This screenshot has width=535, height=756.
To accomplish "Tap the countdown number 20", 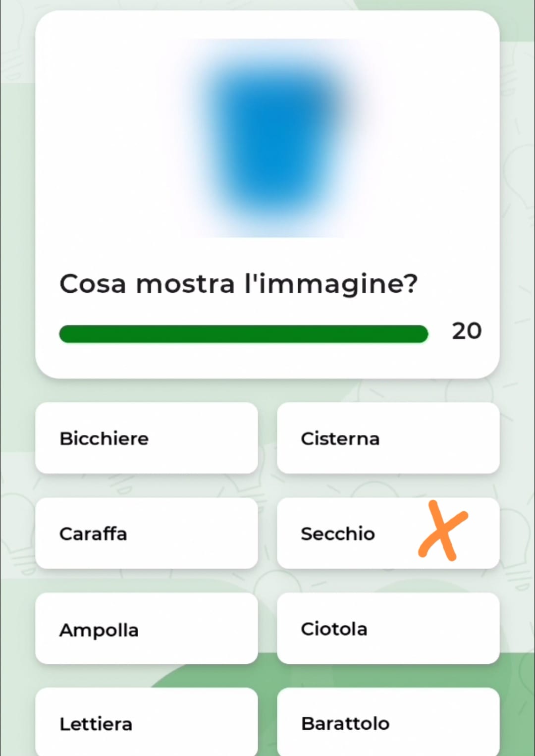I will click(467, 331).
